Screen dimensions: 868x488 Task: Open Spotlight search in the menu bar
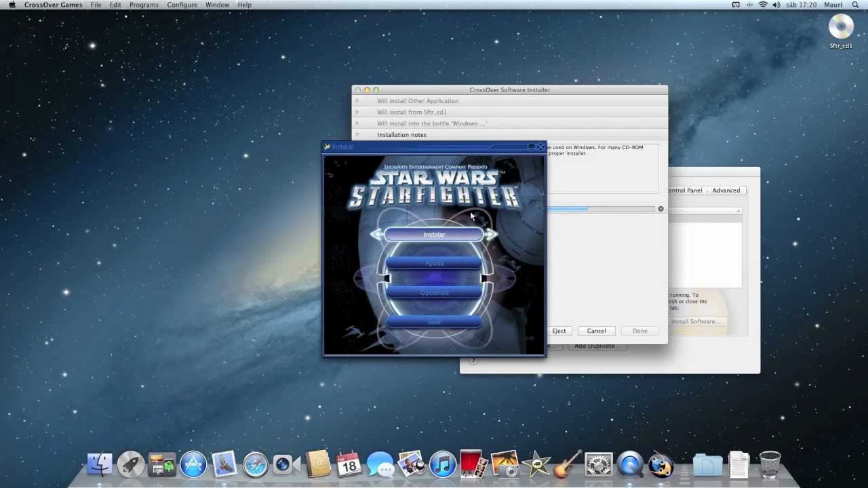pos(855,5)
